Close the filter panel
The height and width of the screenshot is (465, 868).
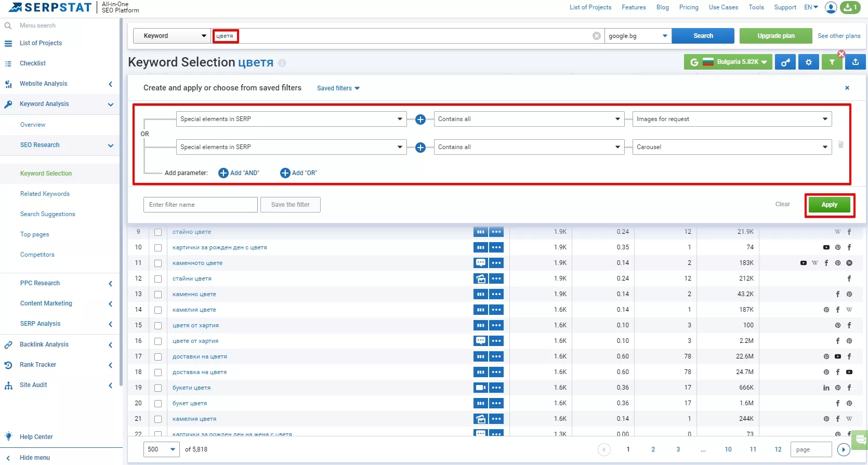click(x=847, y=88)
